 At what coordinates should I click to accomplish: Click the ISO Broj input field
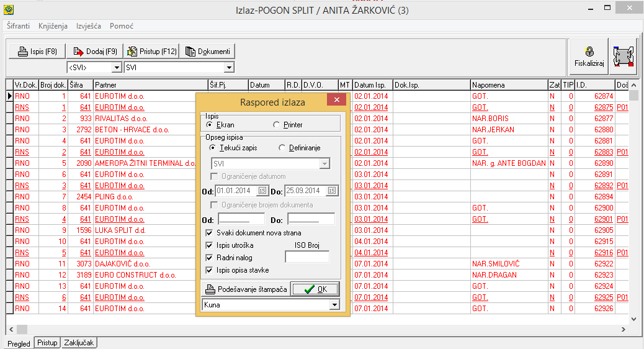point(306,256)
